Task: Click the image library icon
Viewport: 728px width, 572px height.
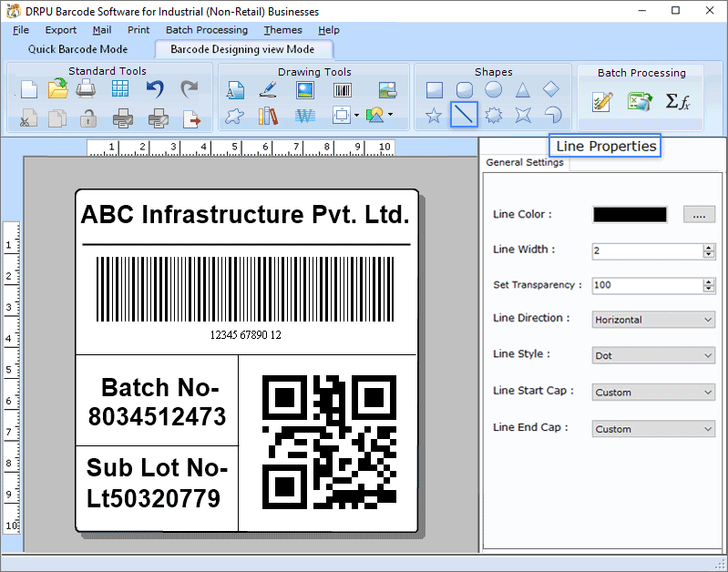Action: 387,89
